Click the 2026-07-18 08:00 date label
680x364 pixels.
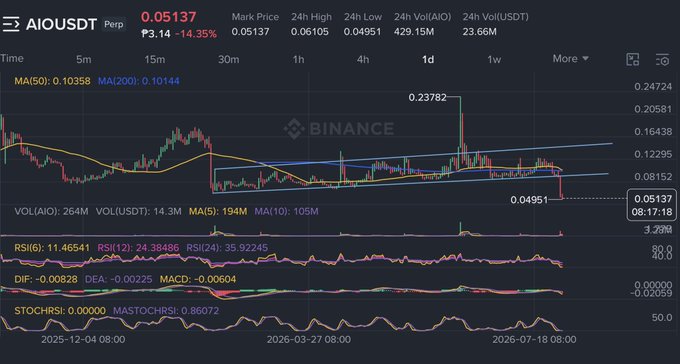[534, 339]
